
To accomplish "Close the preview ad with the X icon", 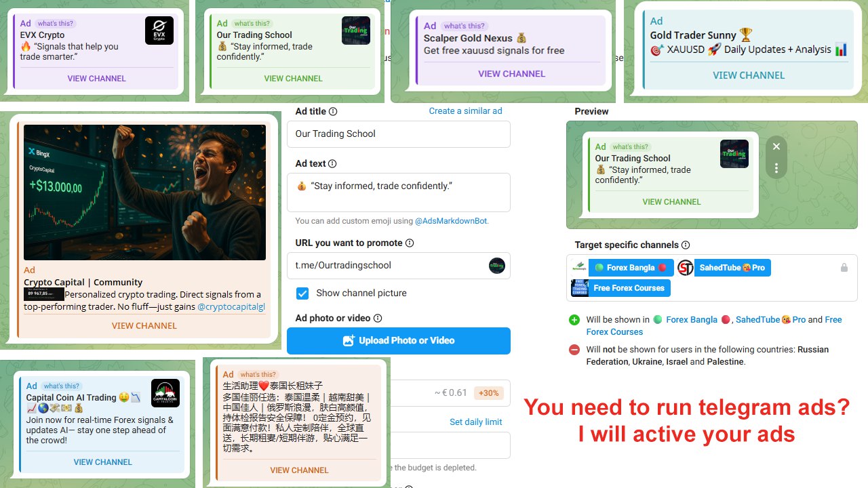I will click(776, 146).
